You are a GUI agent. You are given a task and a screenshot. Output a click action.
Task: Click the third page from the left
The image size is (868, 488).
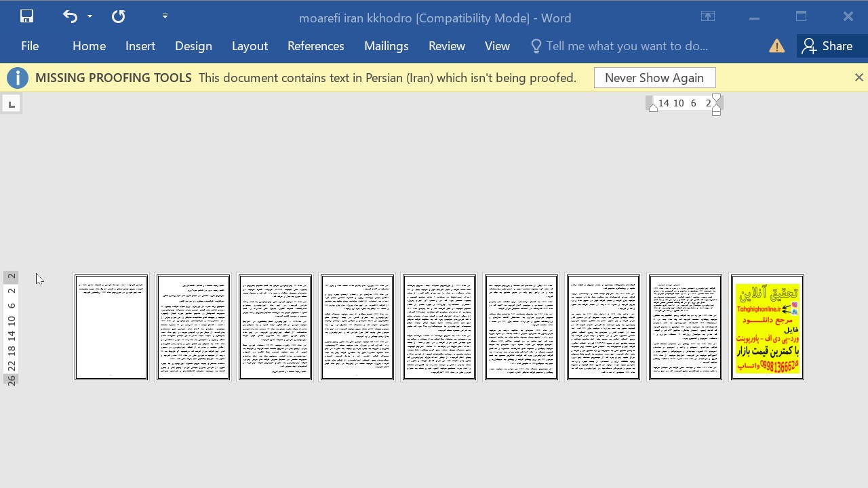pyautogui.click(x=275, y=327)
